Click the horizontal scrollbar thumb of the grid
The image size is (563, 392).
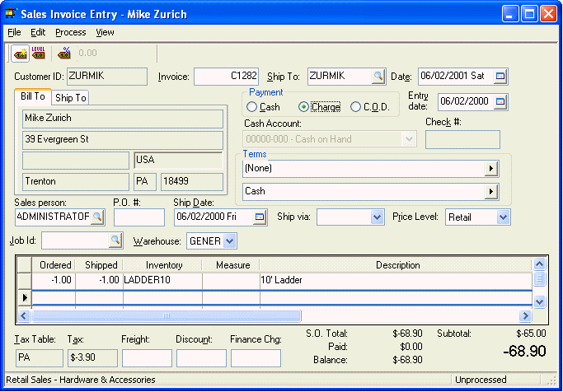click(x=167, y=316)
